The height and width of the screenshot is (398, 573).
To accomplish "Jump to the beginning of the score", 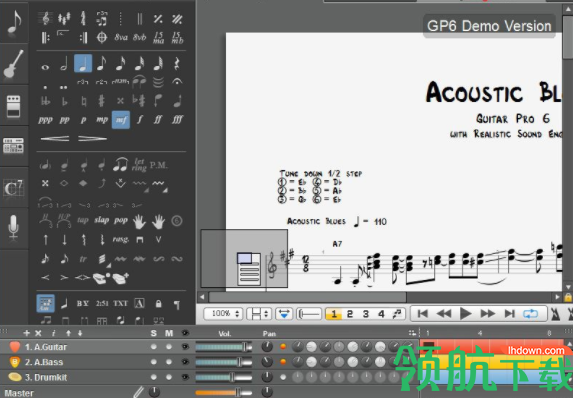I will pyautogui.click(x=423, y=313).
